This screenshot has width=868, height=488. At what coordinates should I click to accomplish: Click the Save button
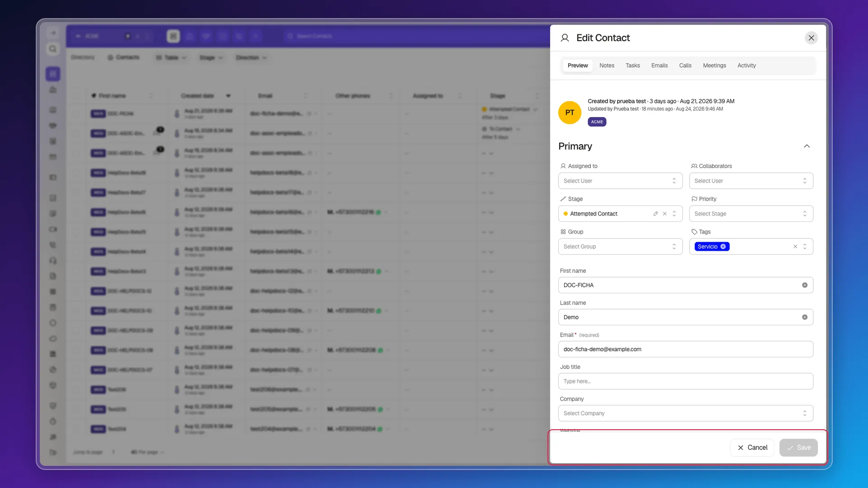pos(798,448)
